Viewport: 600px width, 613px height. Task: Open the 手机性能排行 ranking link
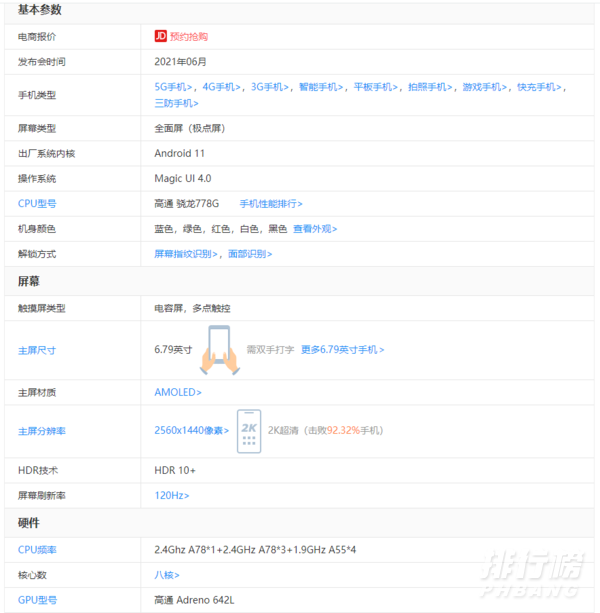point(271,204)
